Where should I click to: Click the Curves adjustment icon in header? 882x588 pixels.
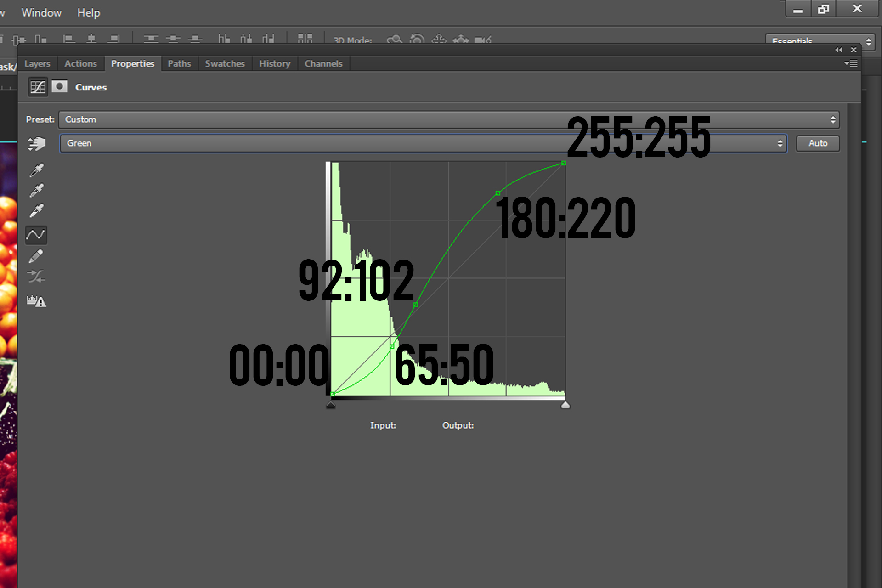tap(38, 87)
